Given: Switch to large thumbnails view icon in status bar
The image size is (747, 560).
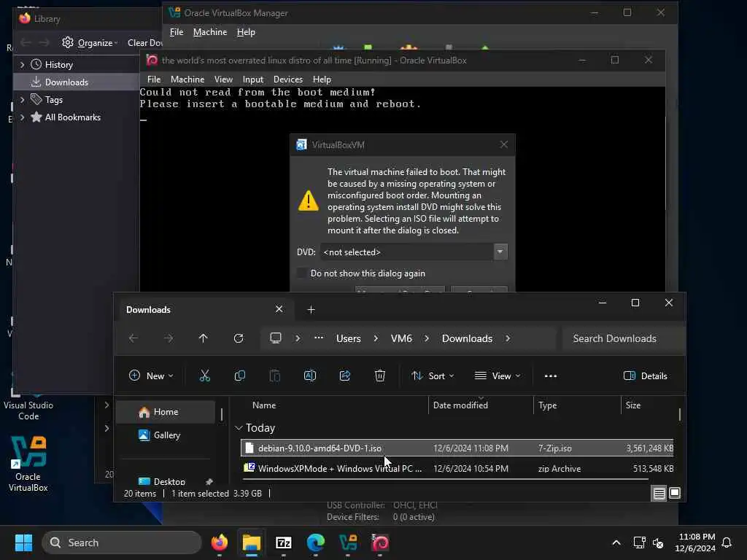Looking at the screenshot, I should coord(675,493).
